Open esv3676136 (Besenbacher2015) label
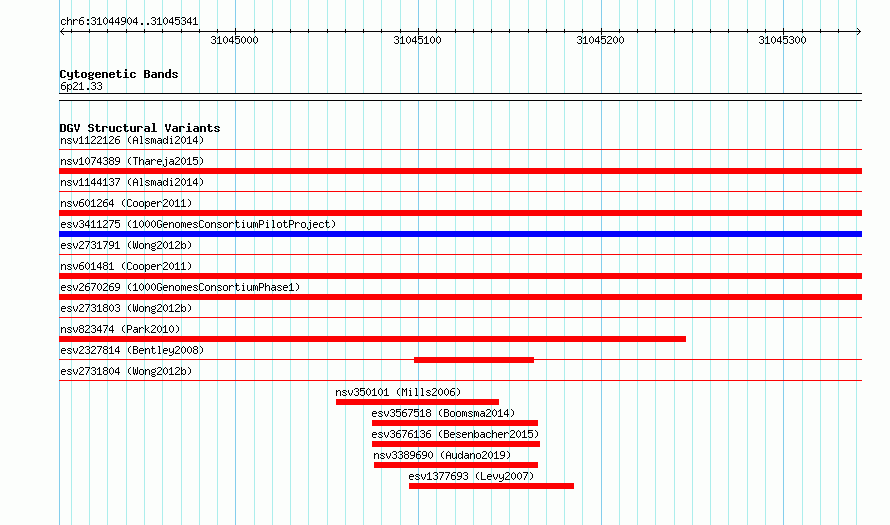Viewport: 890px width, 525px height. point(455,434)
